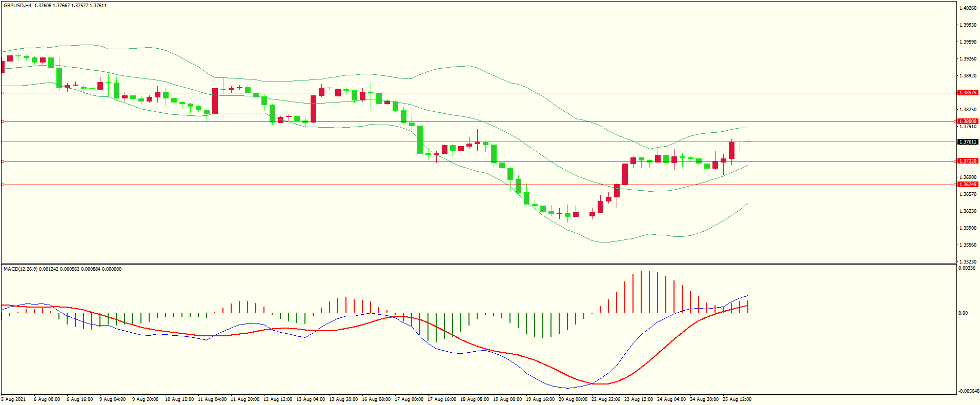Click the 1.38575 horizontal line price tag
This screenshot has height=405, width=980.
click(x=968, y=93)
